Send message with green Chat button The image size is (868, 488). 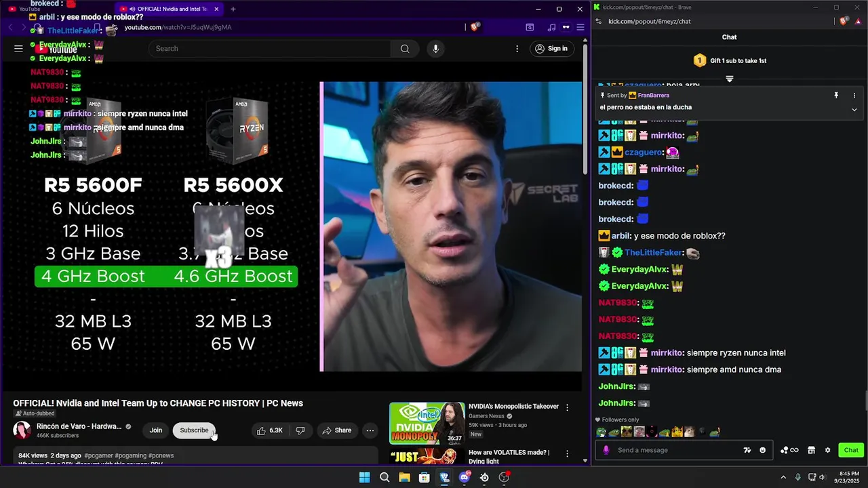click(x=851, y=450)
